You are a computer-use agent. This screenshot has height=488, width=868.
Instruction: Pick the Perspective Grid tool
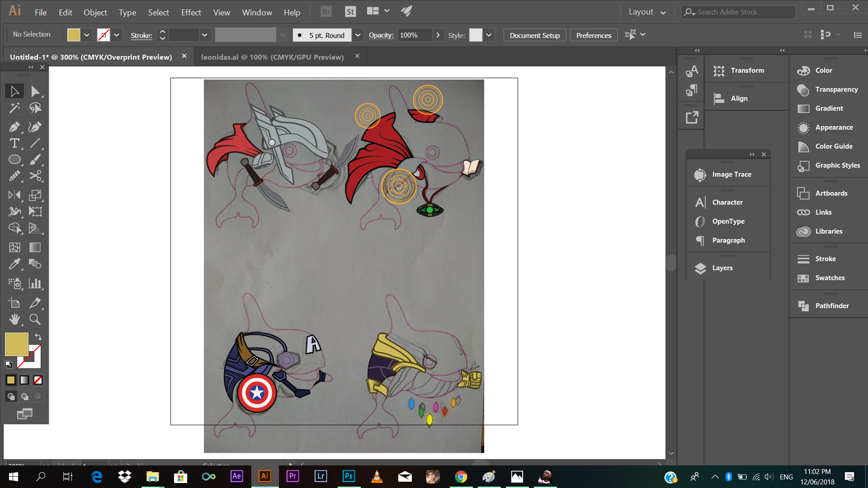pyautogui.click(x=35, y=228)
